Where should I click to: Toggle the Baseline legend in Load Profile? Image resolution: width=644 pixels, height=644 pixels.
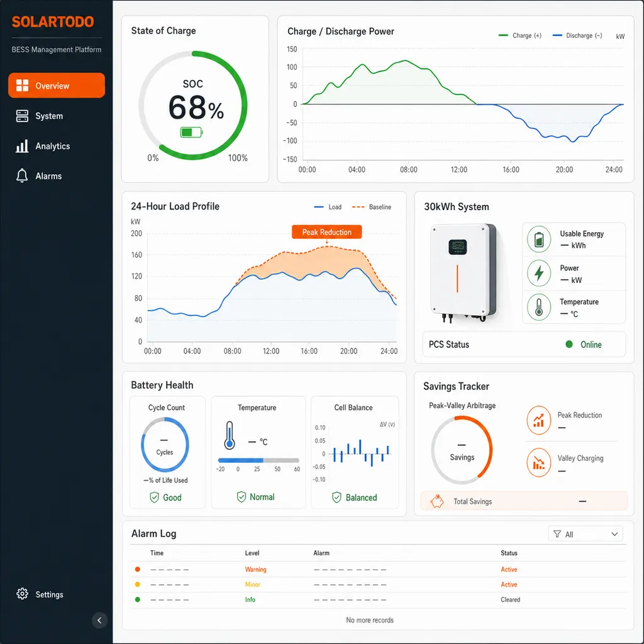(371, 207)
